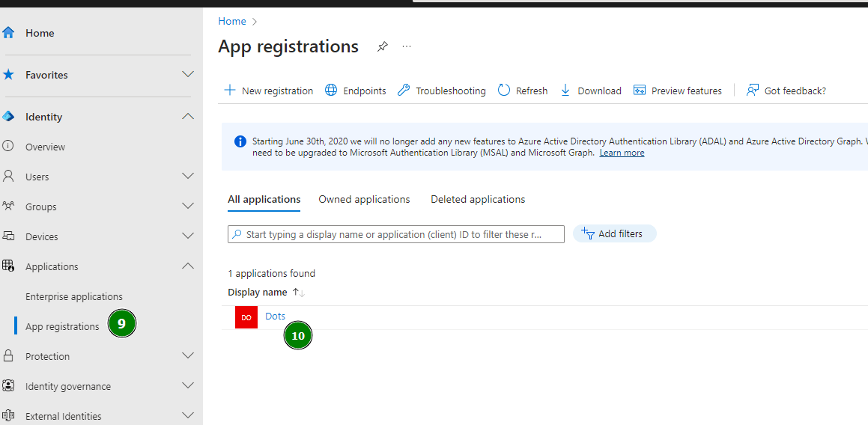
Task: Click the circular Refresh icon
Action: 504,91
